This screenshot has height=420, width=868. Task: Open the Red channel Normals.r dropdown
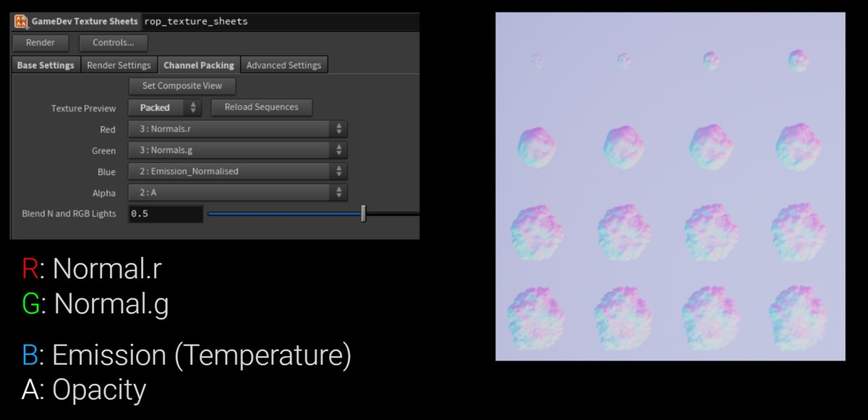[x=238, y=130]
